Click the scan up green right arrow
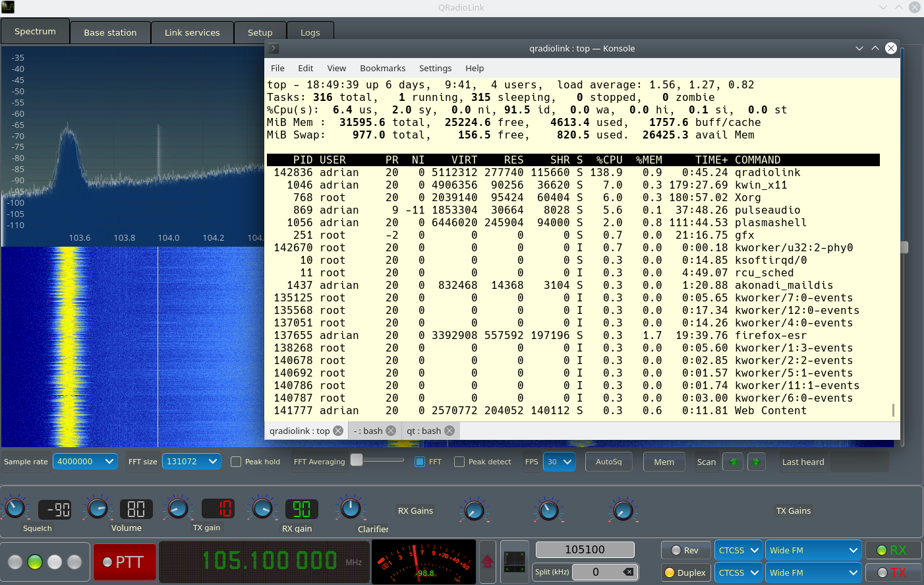 [x=757, y=462]
